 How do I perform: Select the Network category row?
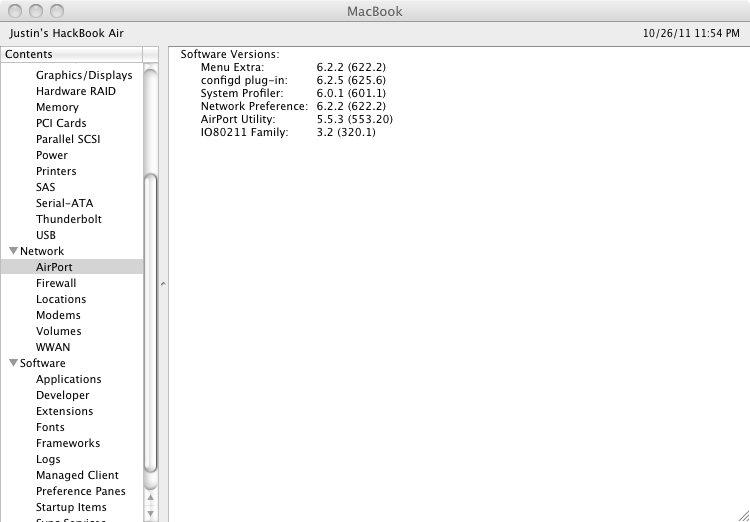(x=72, y=251)
